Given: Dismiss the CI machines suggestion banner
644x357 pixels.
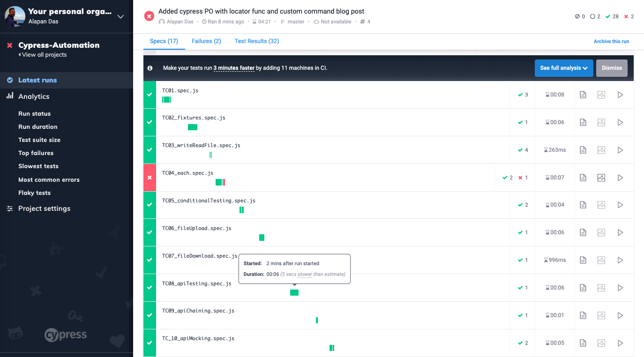Looking at the screenshot, I should pyautogui.click(x=612, y=68).
